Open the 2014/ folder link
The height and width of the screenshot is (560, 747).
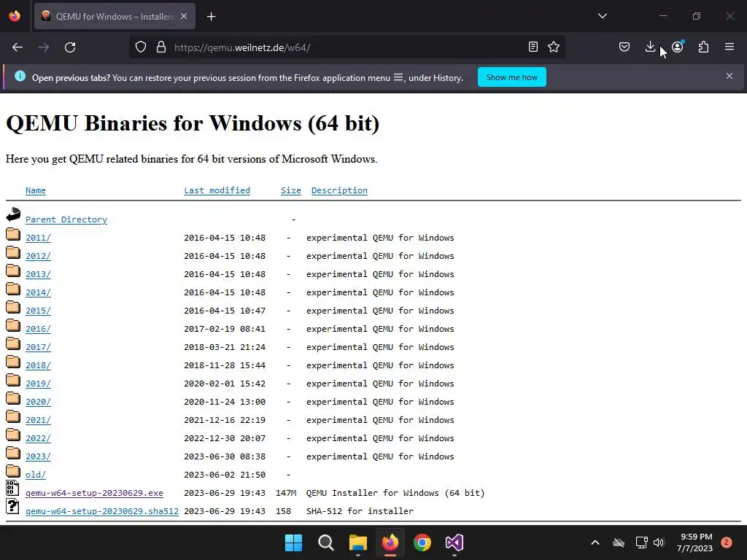[38, 292]
